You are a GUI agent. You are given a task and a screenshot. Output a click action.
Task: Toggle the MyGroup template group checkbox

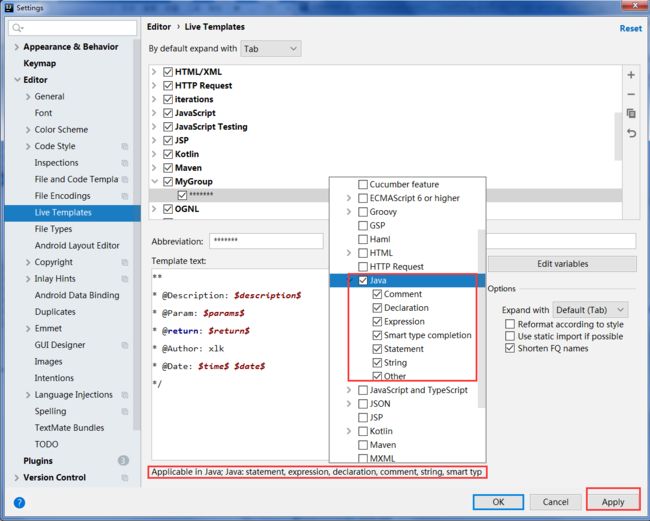click(168, 182)
